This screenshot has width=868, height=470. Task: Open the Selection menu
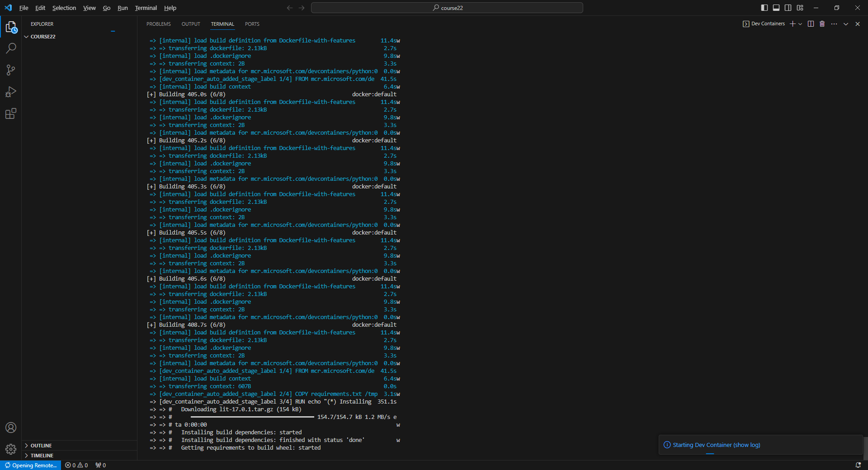(x=64, y=8)
